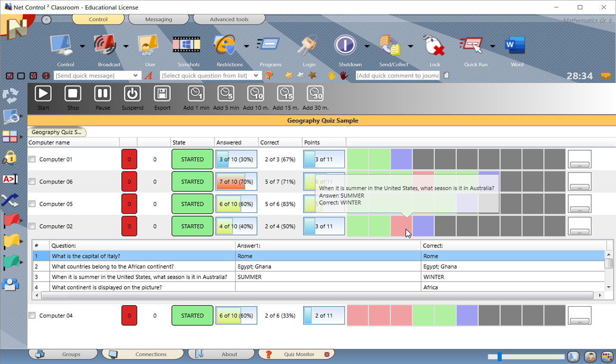Click the Login keys icon
The height and width of the screenshot is (364, 616).
[x=308, y=46]
